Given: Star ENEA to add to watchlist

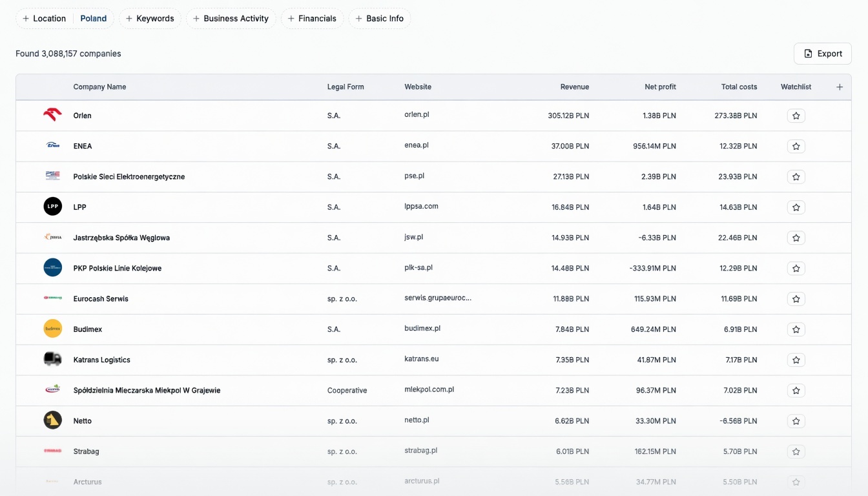Looking at the screenshot, I should coord(796,146).
